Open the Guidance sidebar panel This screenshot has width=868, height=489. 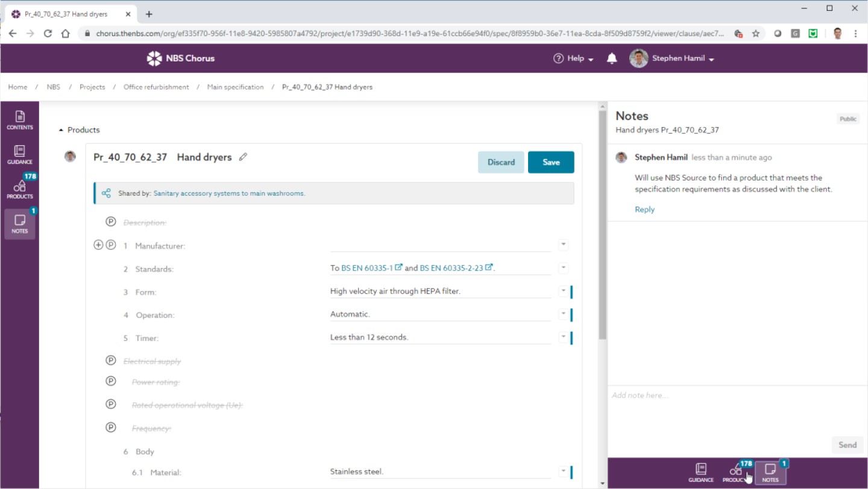click(x=20, y=154)
